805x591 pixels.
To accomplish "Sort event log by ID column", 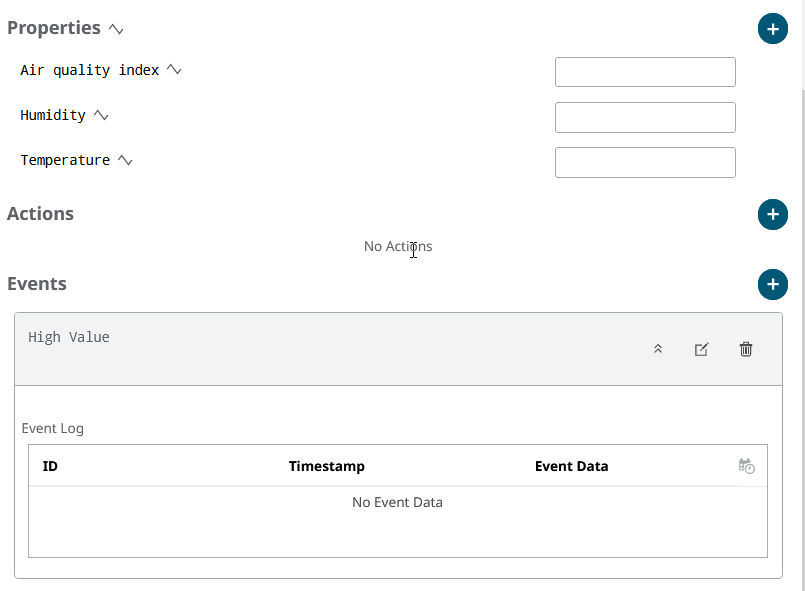I will click(x=50, y=466).
